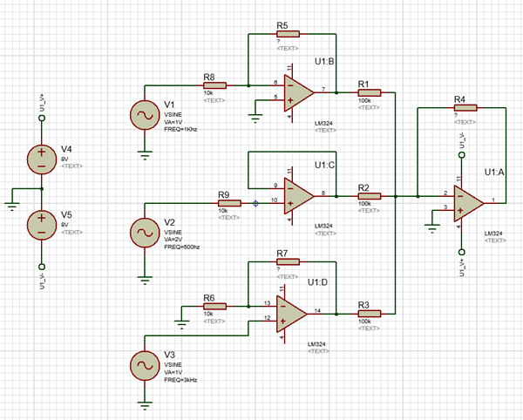The image size is (523, 420).
Task: Click the V3 sine source symbol
Action: (x=145, y=364)
